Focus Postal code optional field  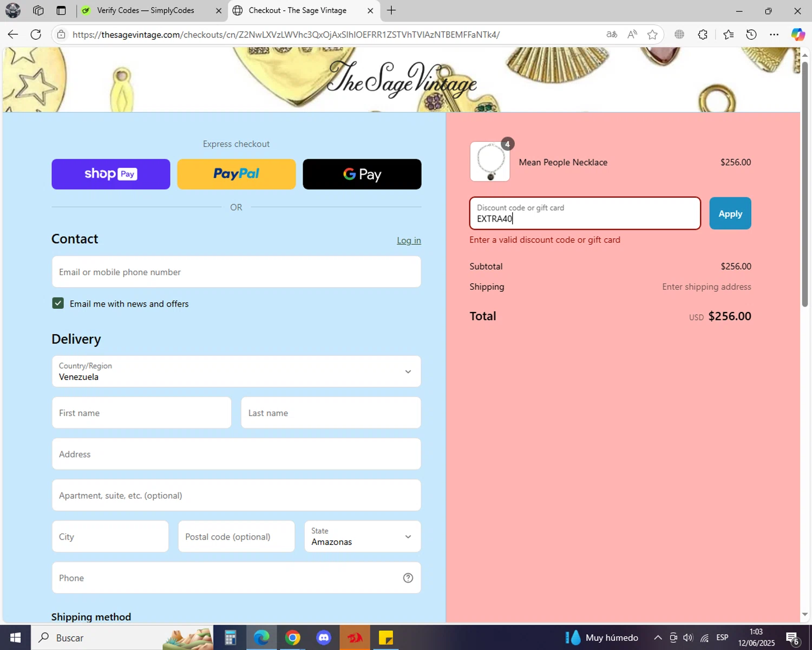pyautogui.click(x=237, y=536)
